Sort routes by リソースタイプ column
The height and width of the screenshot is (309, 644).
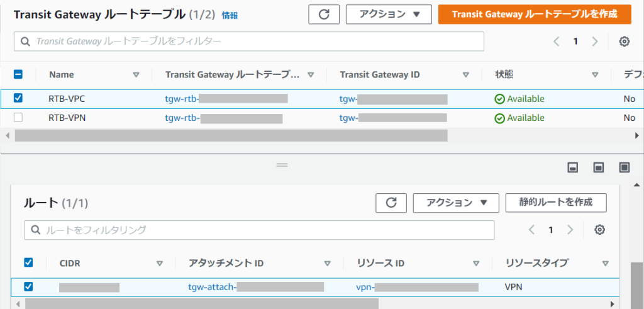point(605,264)
